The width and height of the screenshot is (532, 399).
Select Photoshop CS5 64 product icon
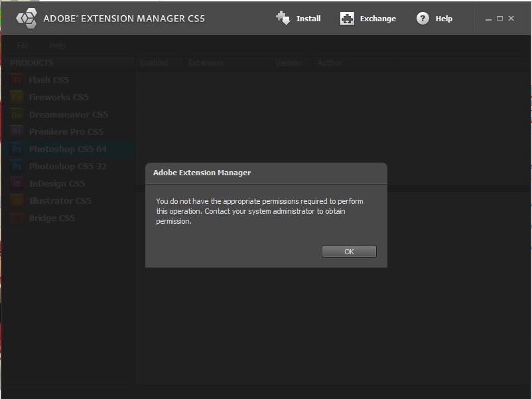click(x=17, y=149)
